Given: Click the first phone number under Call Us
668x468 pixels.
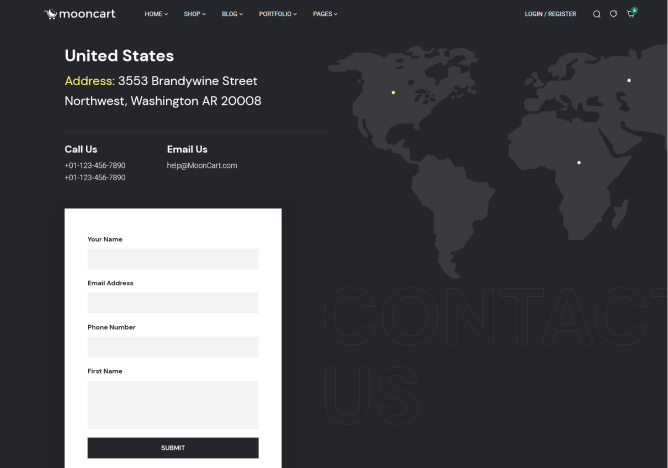Looking at the screenshot, I should point(95,165).
